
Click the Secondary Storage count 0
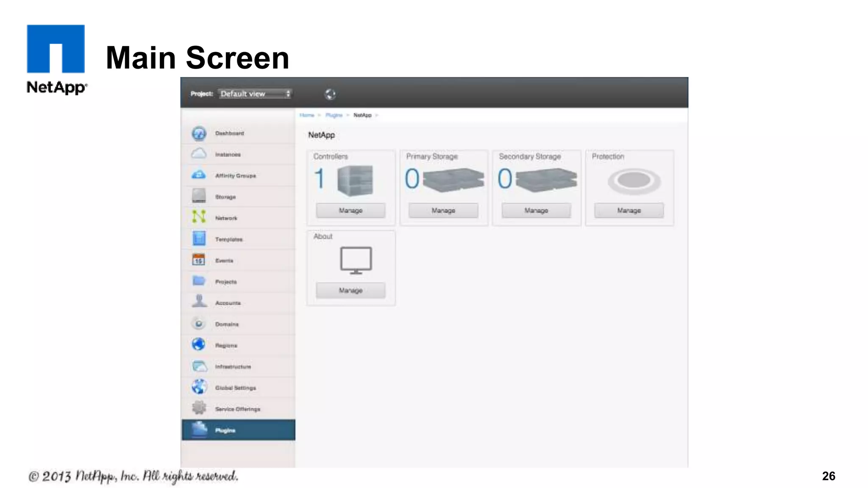tap(505, 179)
